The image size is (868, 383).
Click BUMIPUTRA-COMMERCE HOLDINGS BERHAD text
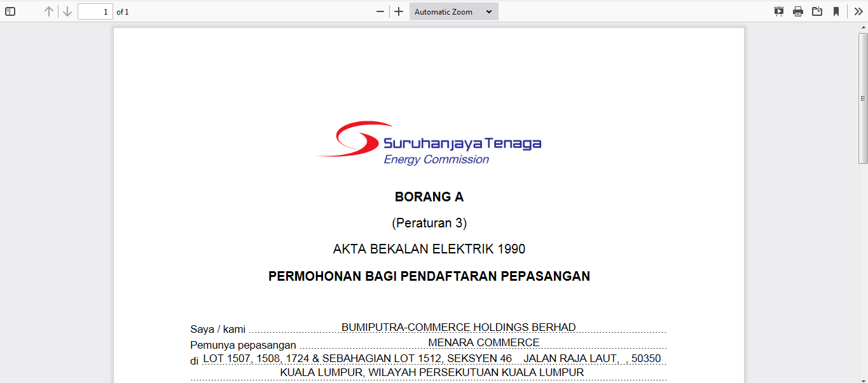click(458, 327)
